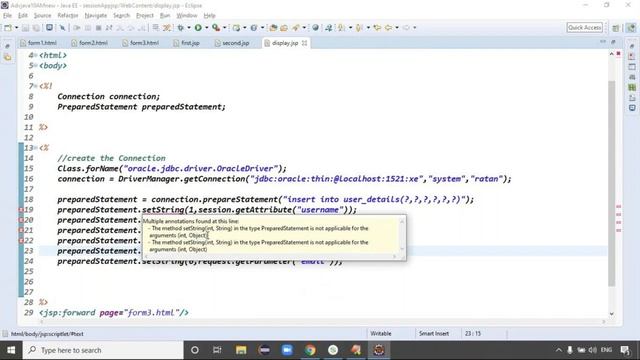Switch to the first.jsp editor tab

point(187,43)
